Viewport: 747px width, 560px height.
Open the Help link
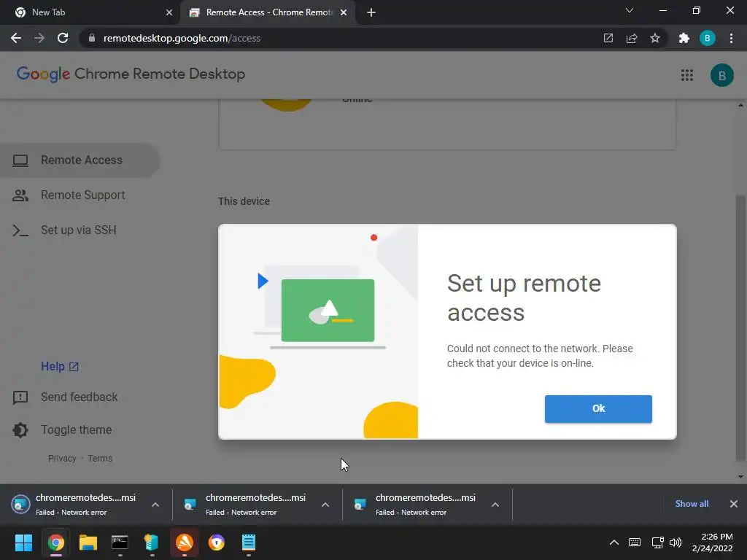coord(60,367)
